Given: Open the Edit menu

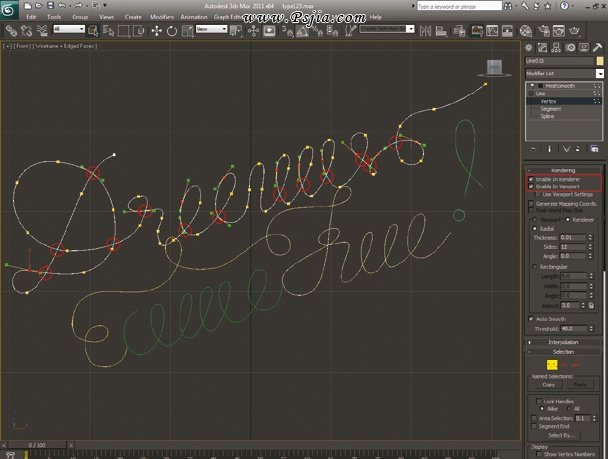Looking at the screenshot, I should pyautogui.click(x=31, y=17).
